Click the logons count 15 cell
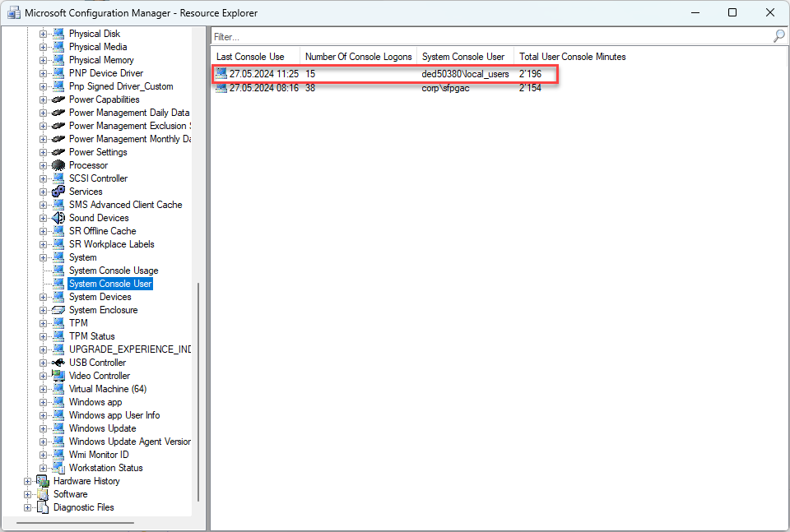The width and height of the screenshot is (790, 532). pos(310,74)
